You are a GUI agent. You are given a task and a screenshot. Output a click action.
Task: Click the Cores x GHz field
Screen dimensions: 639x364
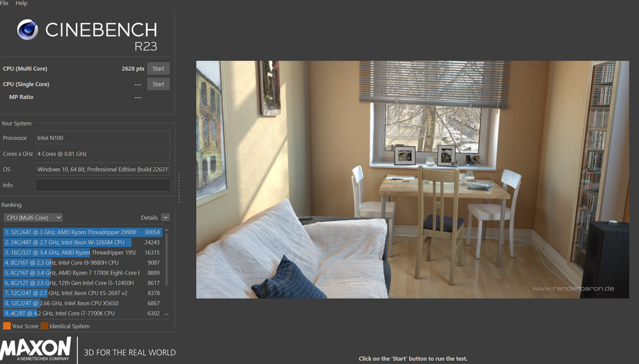coord(103,153)
